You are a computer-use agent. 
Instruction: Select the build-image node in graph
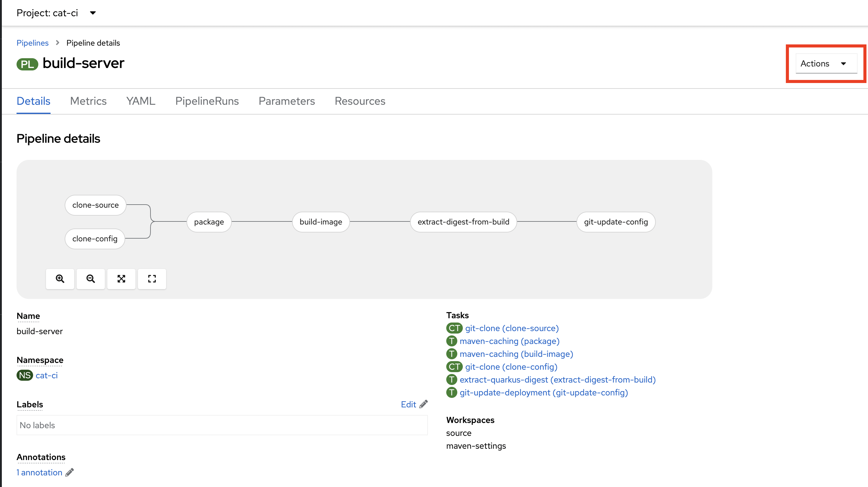pos(321,222)
